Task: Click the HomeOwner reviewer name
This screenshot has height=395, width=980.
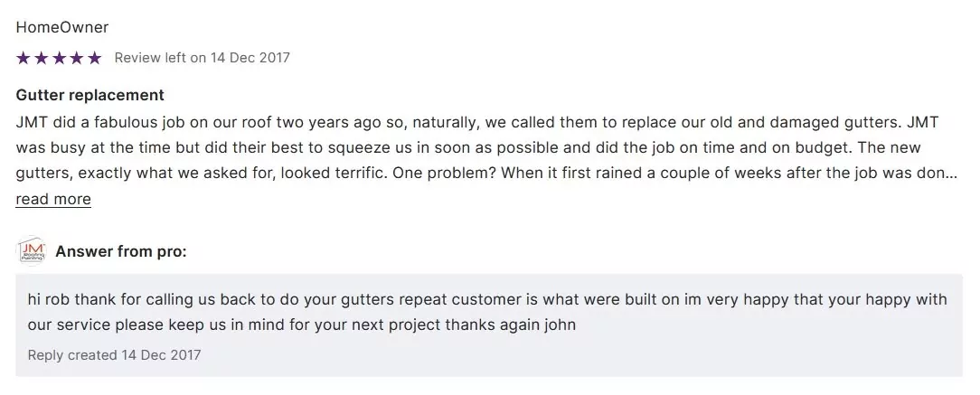Action: pos(61,27)
